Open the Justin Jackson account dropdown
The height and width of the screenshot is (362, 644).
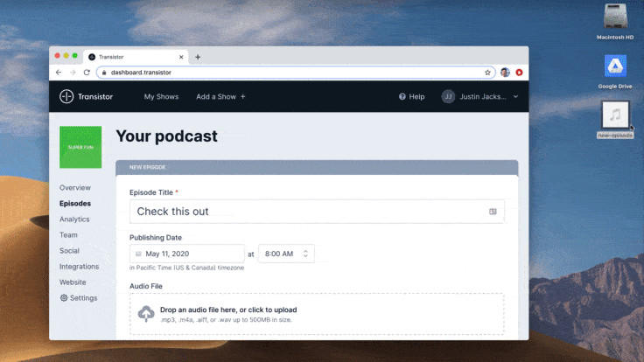[479, 96]
